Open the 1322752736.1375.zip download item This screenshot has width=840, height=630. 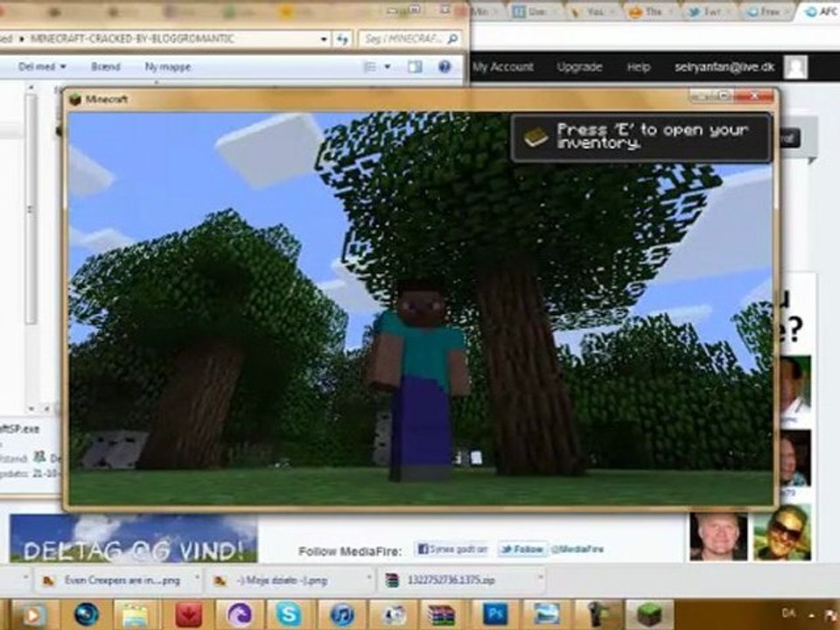461,580
